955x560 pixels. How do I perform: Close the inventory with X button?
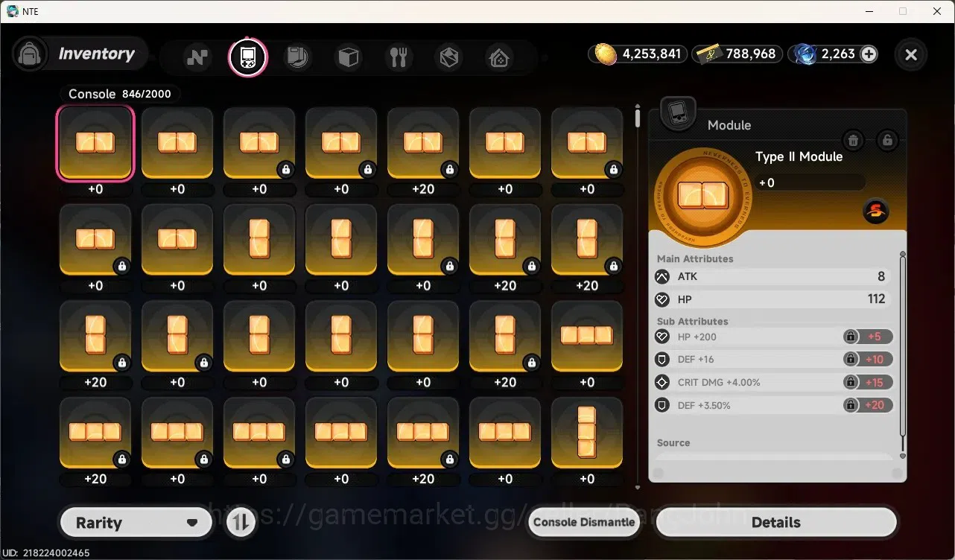(x=910, y=54)
